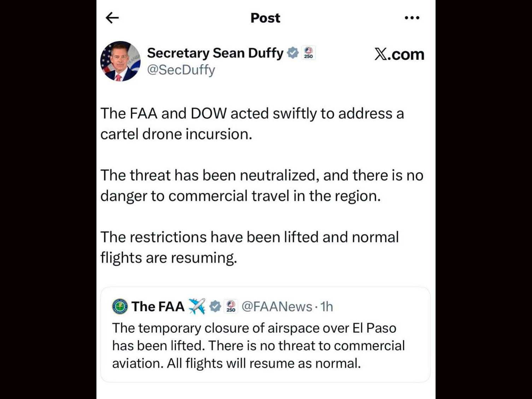532x399 pixels.
Task: Click the 1h timestamp on quoted post
Action: [327, 307]
